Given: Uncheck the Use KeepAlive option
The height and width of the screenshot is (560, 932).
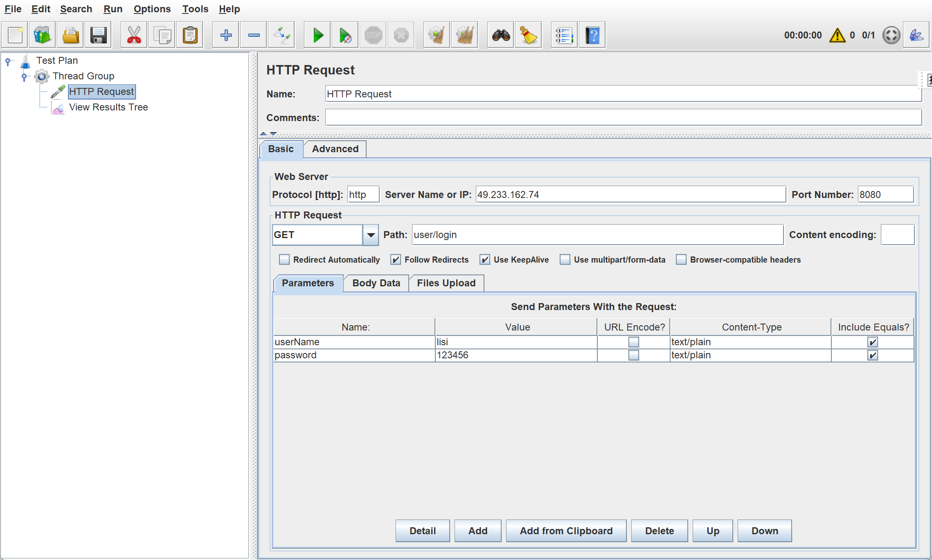Looking at the screenshot, I should point(485,259).
